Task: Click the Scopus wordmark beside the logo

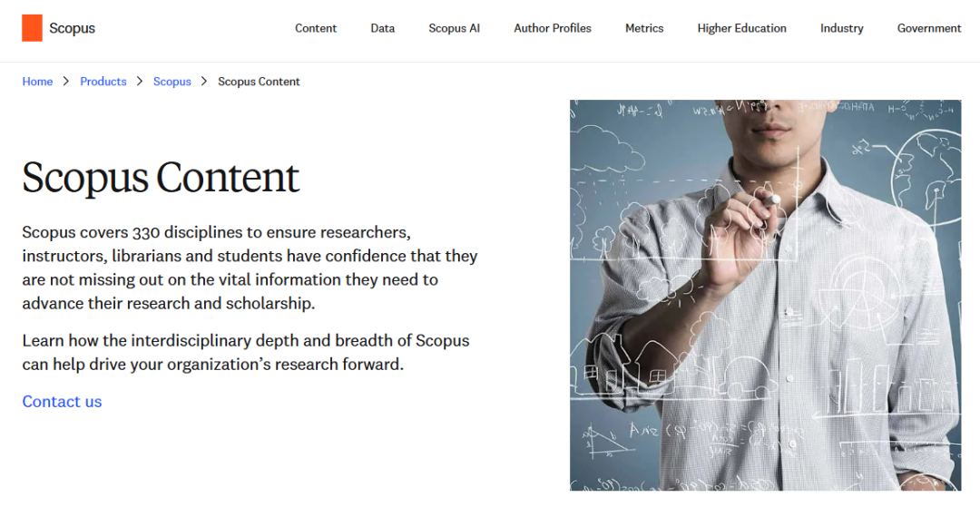Action: pyautogui.click(x=72, y=28)
